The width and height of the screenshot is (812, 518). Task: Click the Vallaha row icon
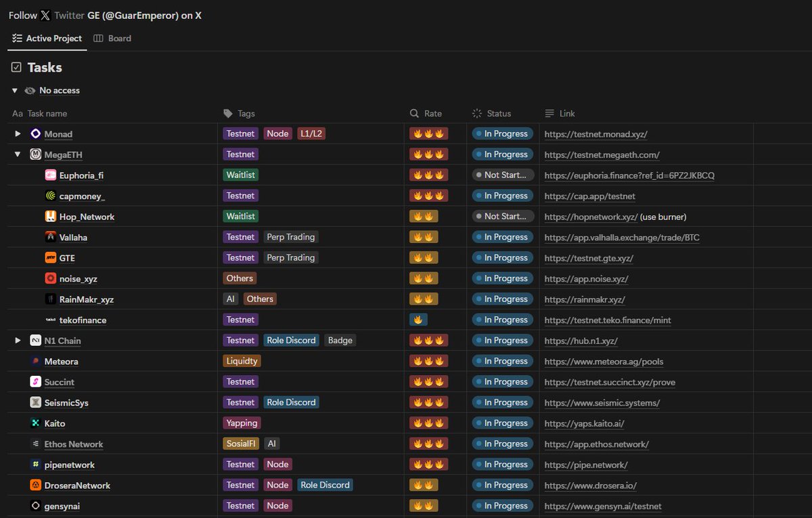click(x=51, y=237)
